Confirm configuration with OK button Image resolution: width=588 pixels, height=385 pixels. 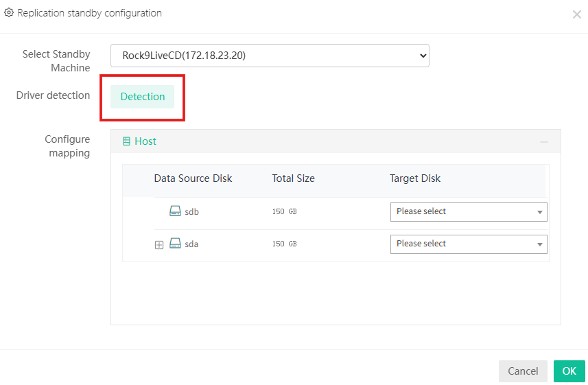[x=569, y=371]
